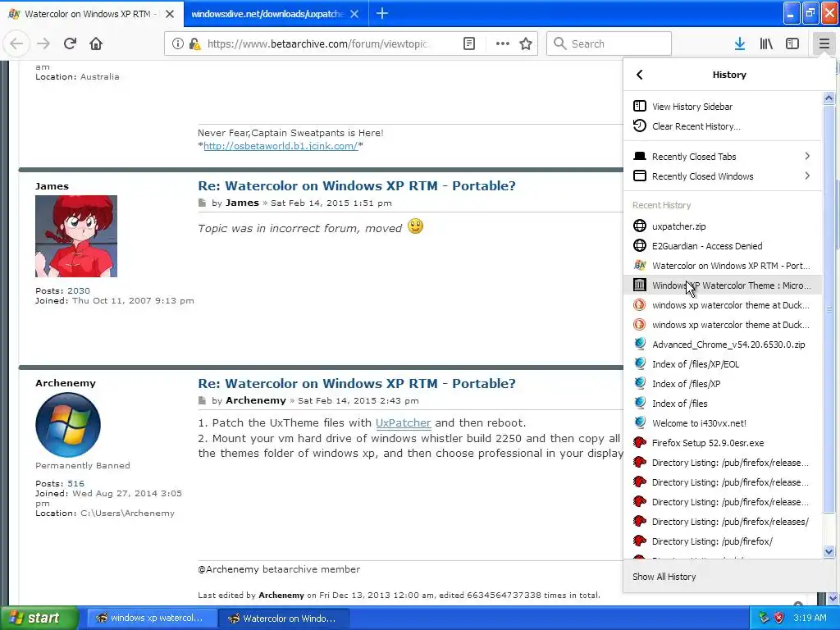The width and height of the screenshot is (840, 630).
Task: Choose View History Sidebar
Action: [x=722, y=106]
